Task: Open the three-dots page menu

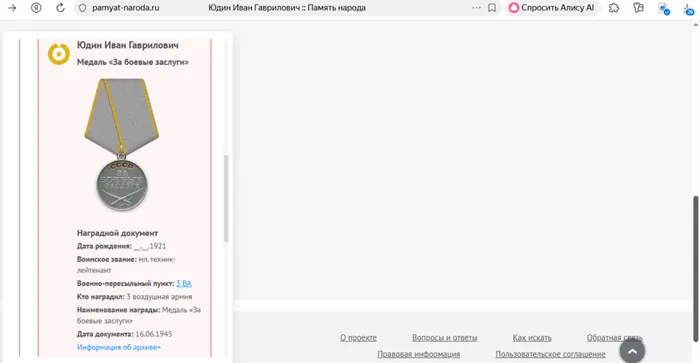Action: tap(476, 8)
